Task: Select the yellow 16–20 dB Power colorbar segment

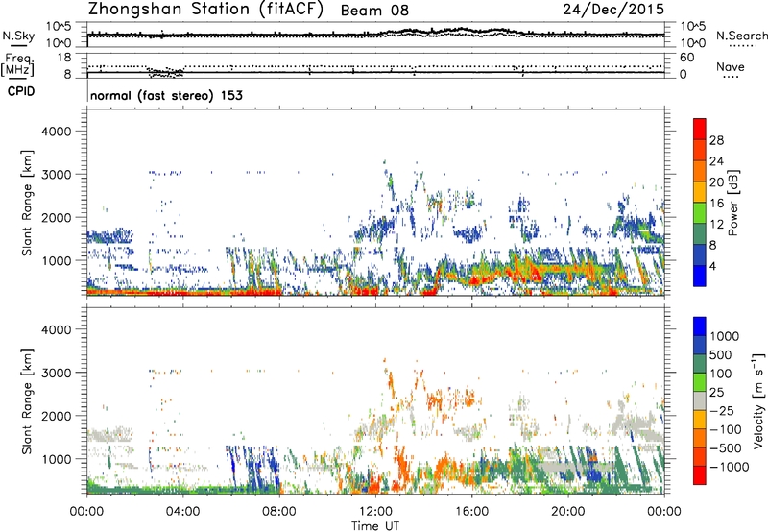Action: (700, 191)
